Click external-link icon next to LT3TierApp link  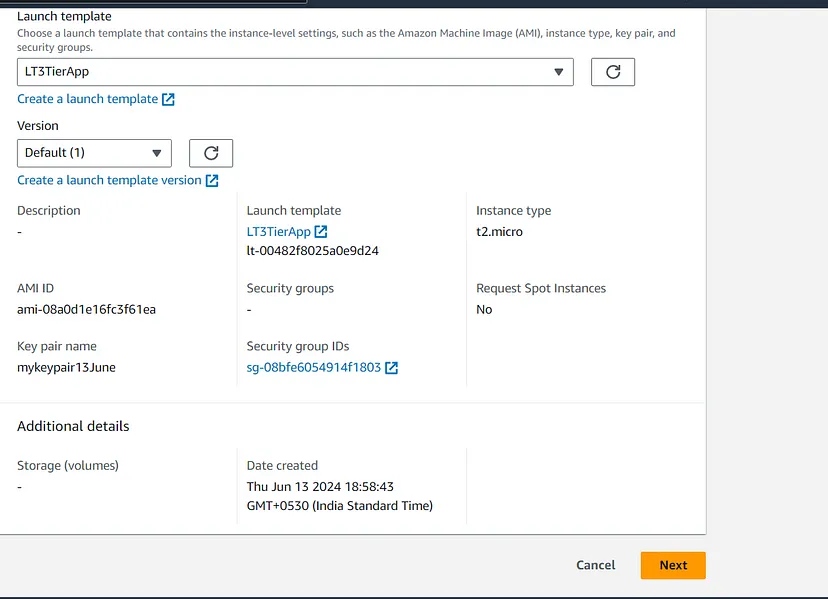(321, 232)
